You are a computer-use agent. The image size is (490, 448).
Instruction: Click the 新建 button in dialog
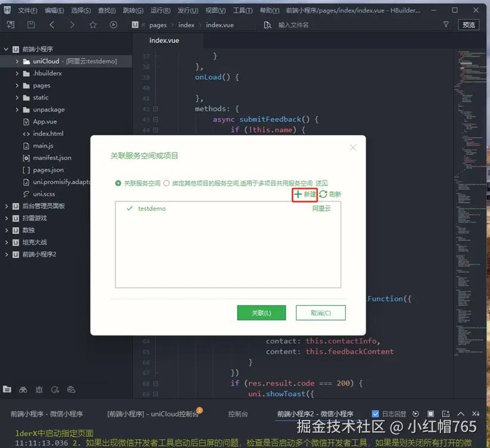click(305, 194)
